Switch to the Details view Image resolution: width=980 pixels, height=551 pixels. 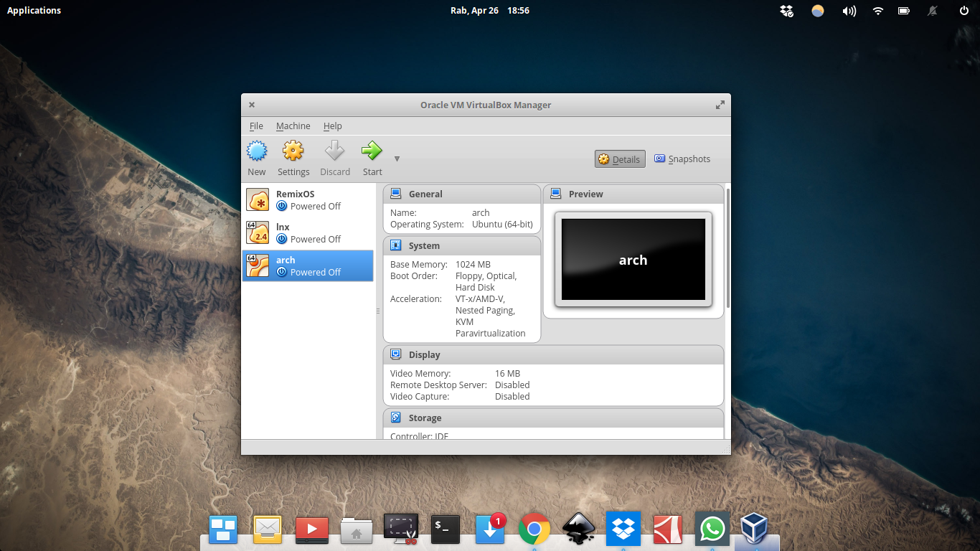coord(619,159)
